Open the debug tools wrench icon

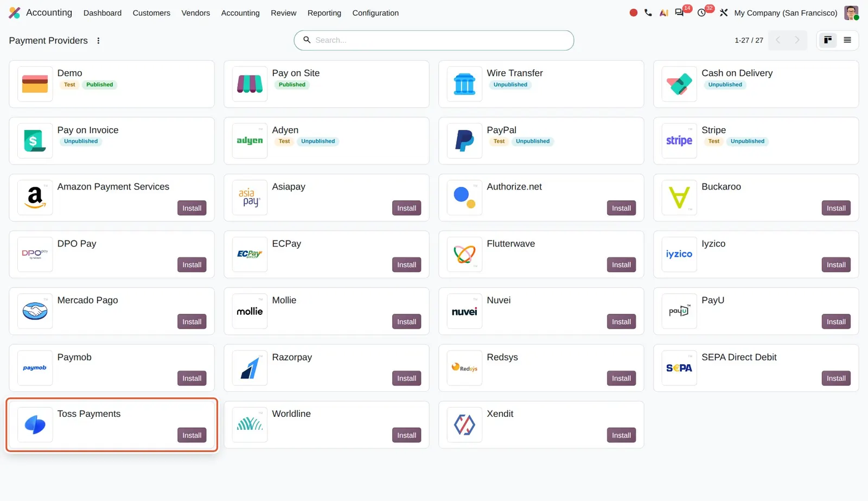click(724, 12)
